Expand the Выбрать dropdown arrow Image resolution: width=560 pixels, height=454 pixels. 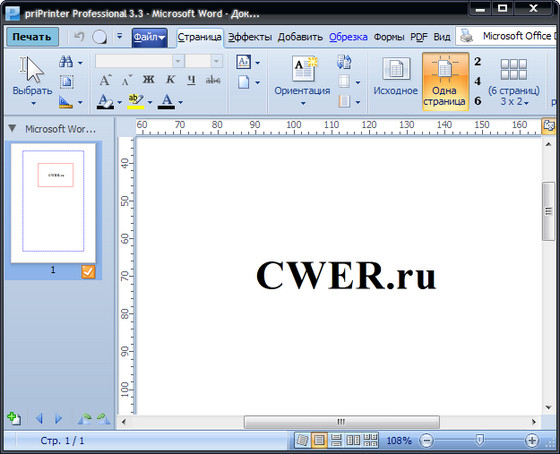tap(33, 103)
